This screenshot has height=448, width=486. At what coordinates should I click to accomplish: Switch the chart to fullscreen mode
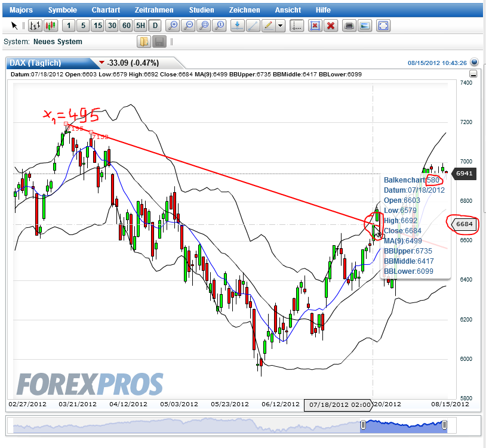tap(383, 26)
